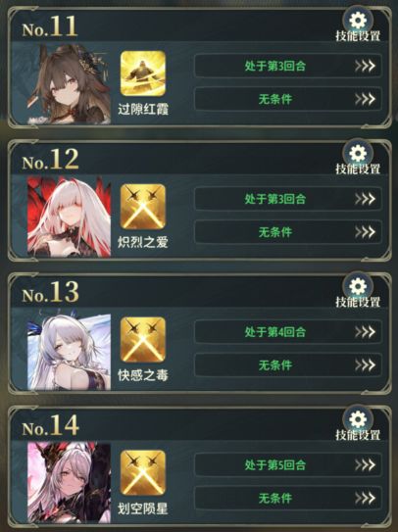Screen dimensions: 398x532
Task: Select the 划空陨星 crossed swords icon
Action: pyautogui.click(x=143, y=472)
